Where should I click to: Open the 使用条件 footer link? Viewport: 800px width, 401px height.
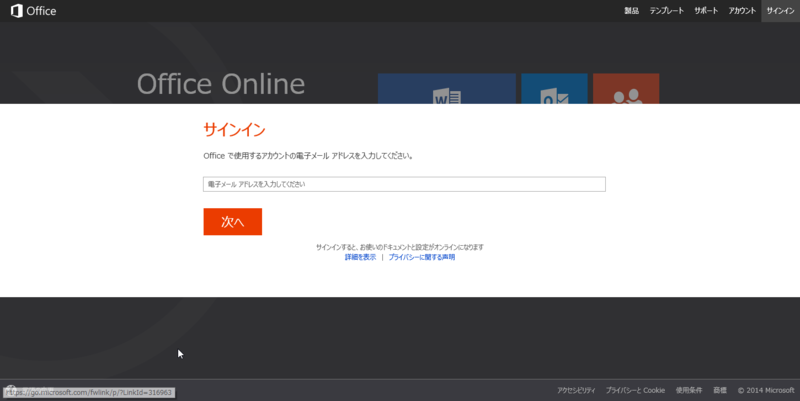[689, 390]
